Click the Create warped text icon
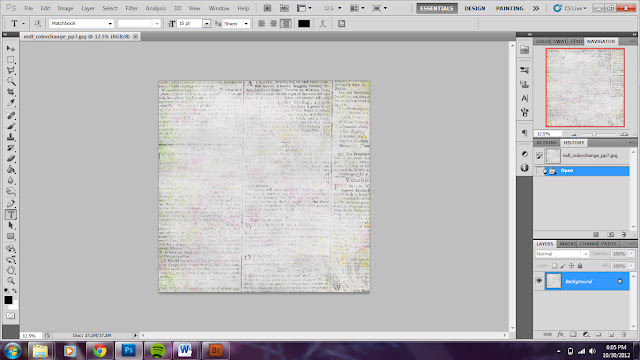Image resolution: width=640 pixels, height=360 pixels. [323, 24]
